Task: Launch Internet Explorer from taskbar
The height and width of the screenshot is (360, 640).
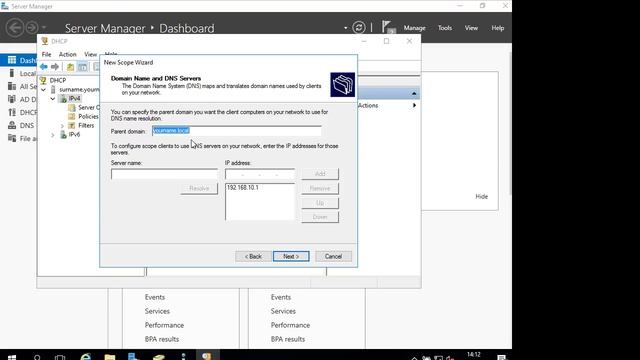Action: (85, 357)
